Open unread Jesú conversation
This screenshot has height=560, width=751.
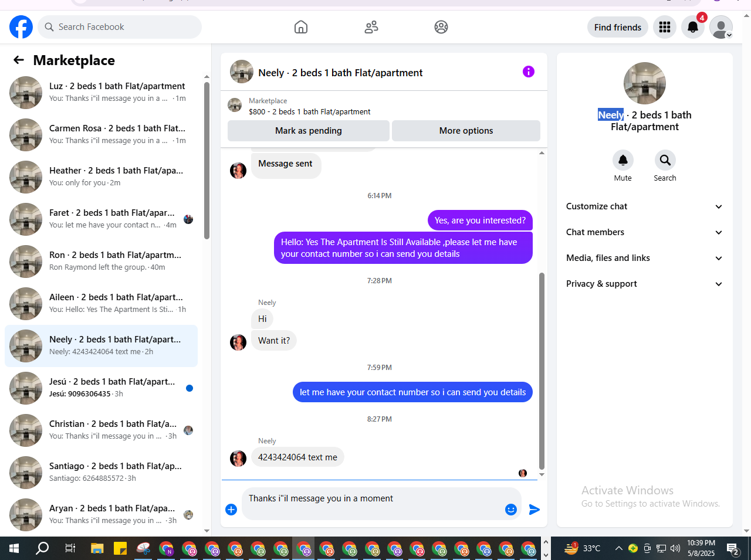point(101,388)
